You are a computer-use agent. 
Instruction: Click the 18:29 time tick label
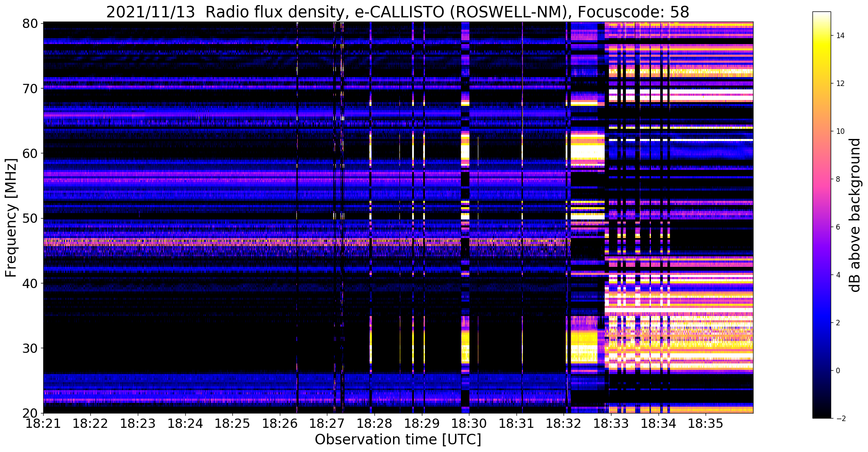(422, 423)
